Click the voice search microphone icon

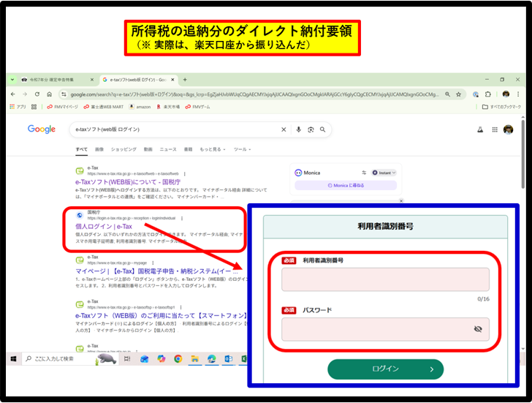[x=298, y=129]
